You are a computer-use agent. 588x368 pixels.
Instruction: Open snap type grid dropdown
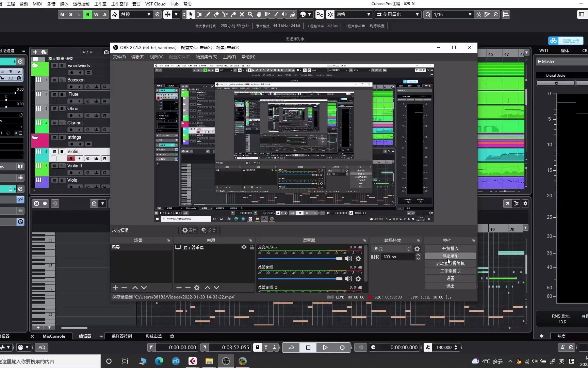point(353,14)
